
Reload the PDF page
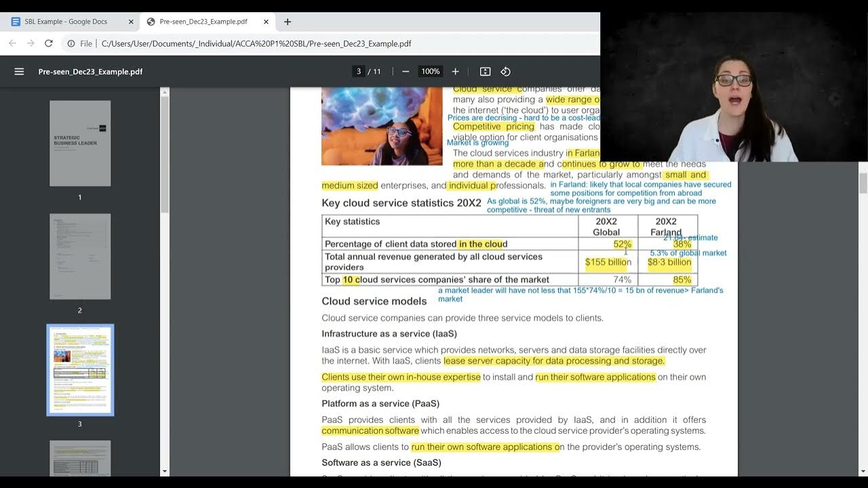click(49, 43)
